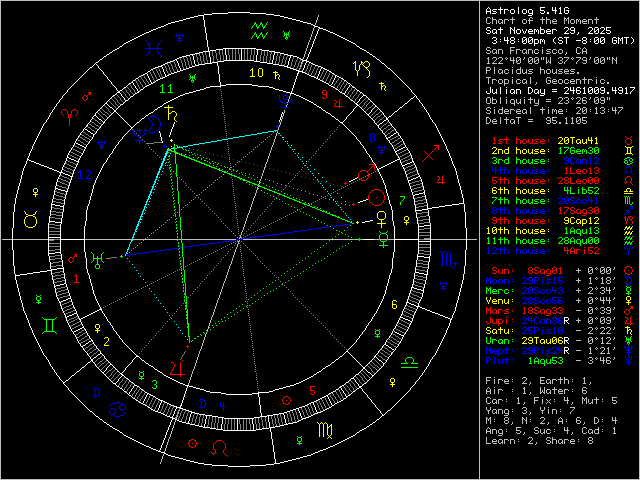Screen dimensions: 640x480
Task: Click the large Aquarius sign glyph on outer ring
Action: 260,31
